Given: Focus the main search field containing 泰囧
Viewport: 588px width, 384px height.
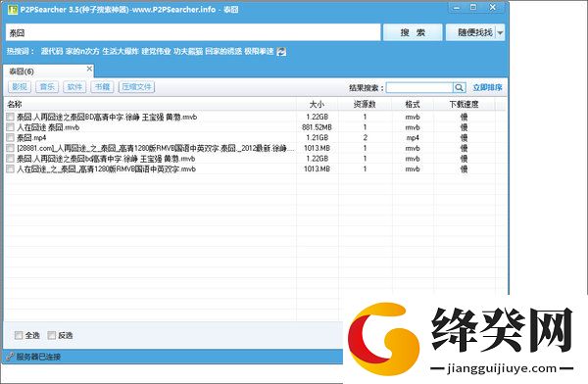Looking at the screenshot, I should tap(193, 33).
